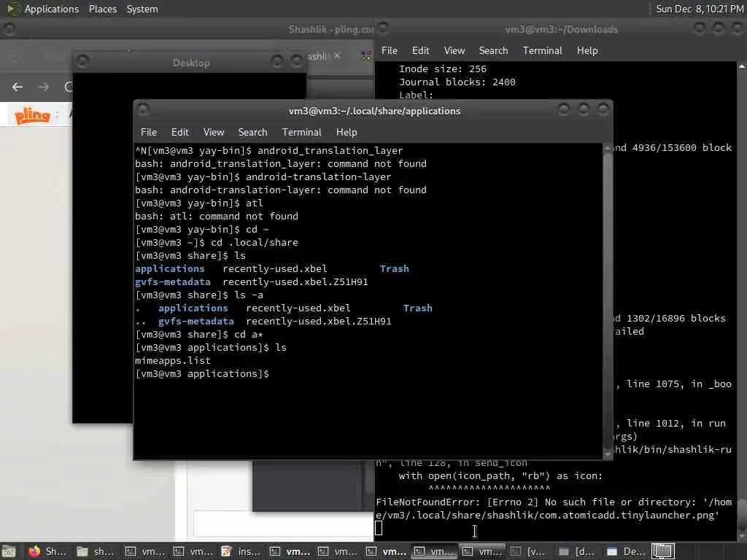Click scrollbar down arrow in applications terminal
The height and width of the screenshot is (560, 747).
[608, 454]
